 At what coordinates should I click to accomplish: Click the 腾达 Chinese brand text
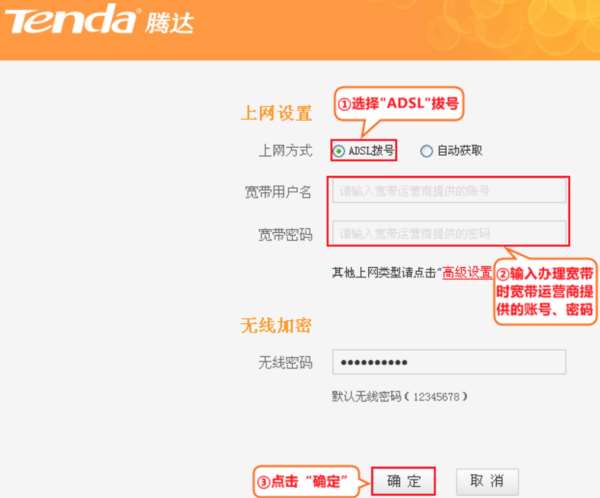[170, 23]
